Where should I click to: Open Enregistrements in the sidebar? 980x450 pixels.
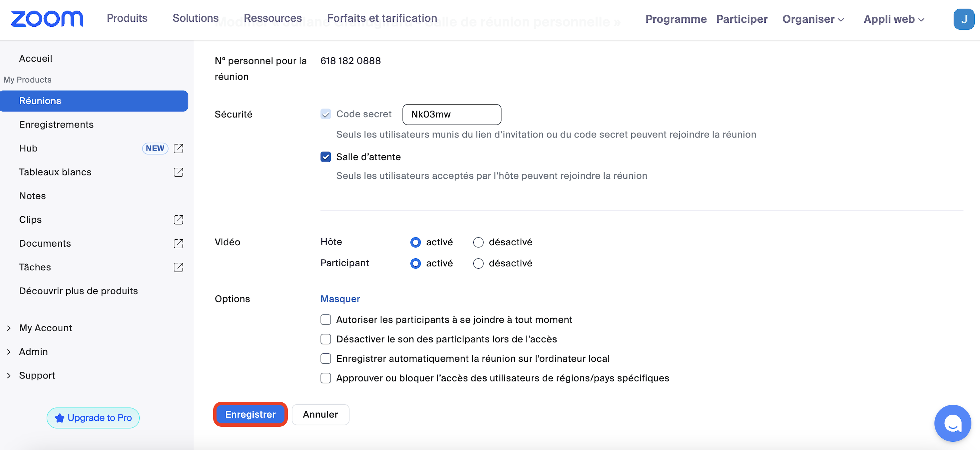tap(56, 125)
